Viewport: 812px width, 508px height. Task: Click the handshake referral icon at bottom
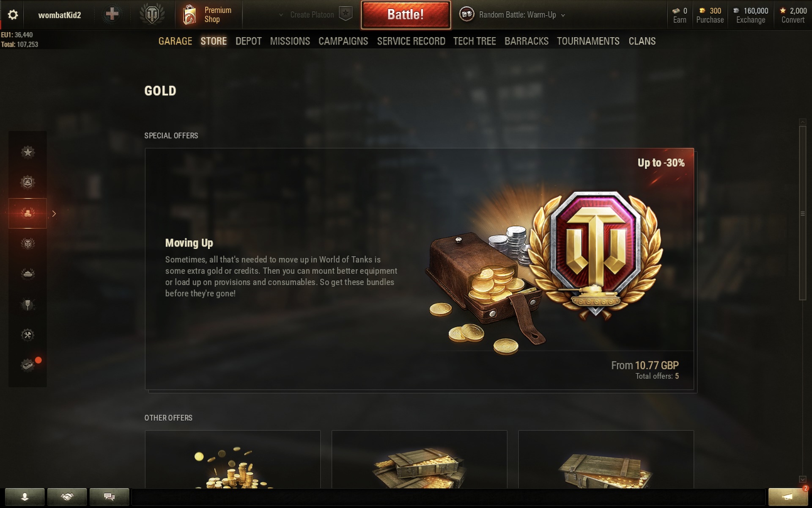pyautogui.click(x=67, y=497)
